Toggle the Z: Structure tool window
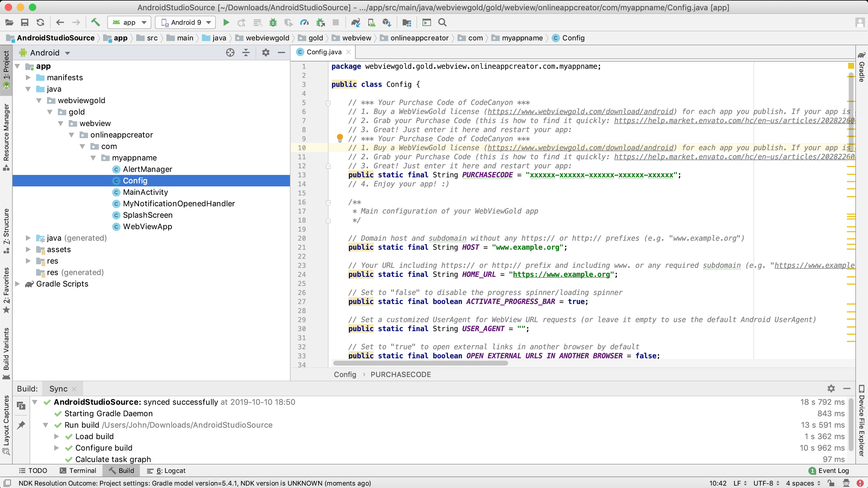This screenshot has width=868, height=488. (6, 231)
